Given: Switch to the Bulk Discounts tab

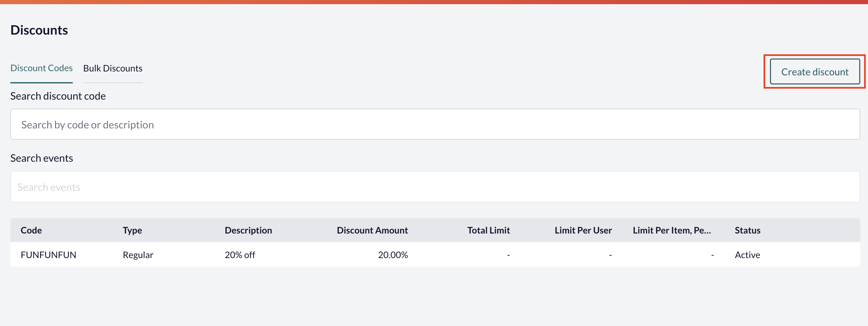Looking at the screenshot, I should [x=113, y=69].
